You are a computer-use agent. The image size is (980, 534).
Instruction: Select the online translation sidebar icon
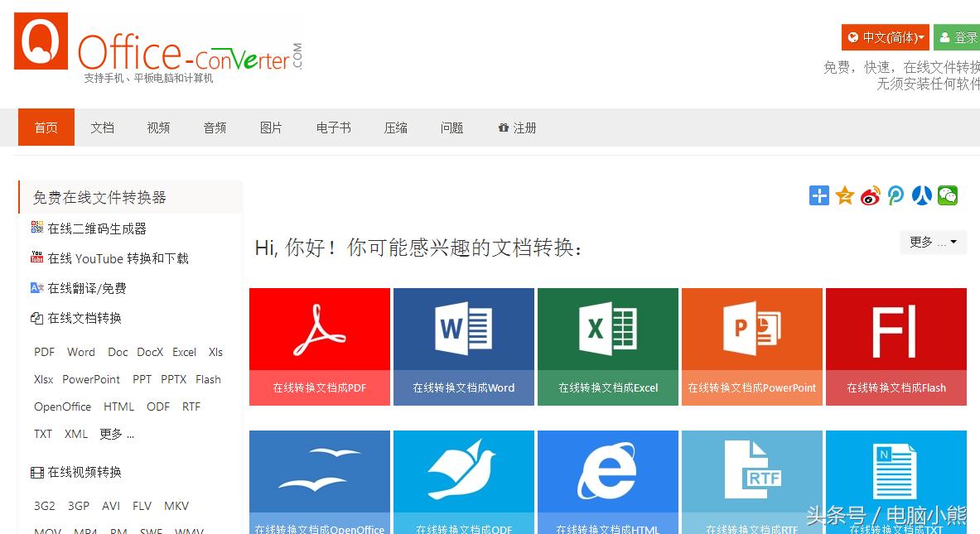[36, 287]
